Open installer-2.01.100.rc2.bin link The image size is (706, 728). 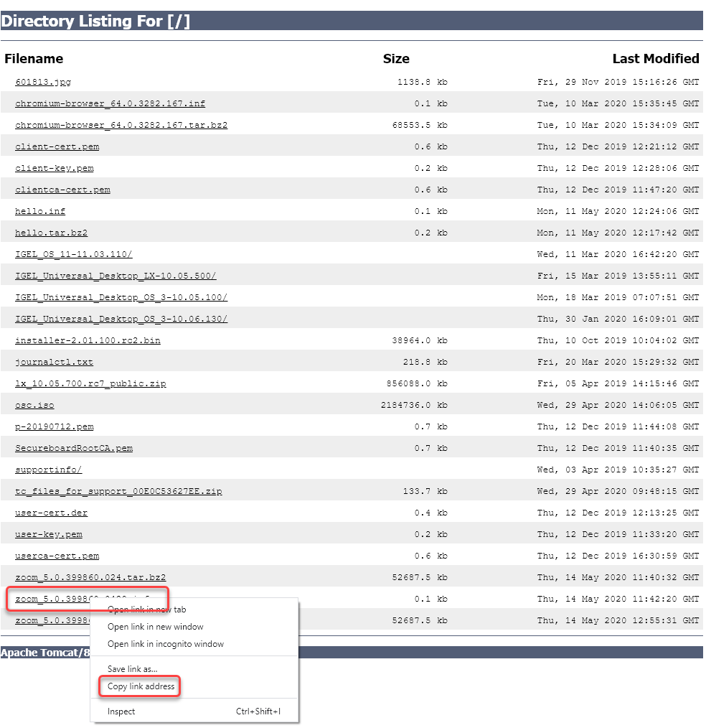[x=88, y=340]
